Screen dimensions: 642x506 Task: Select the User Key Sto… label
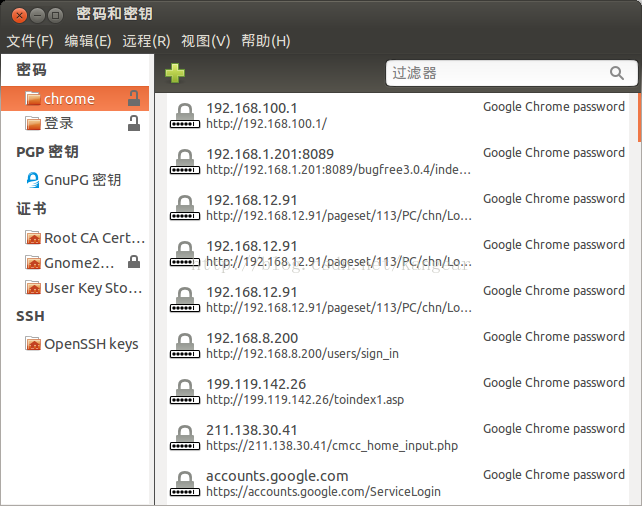(93, 288)
